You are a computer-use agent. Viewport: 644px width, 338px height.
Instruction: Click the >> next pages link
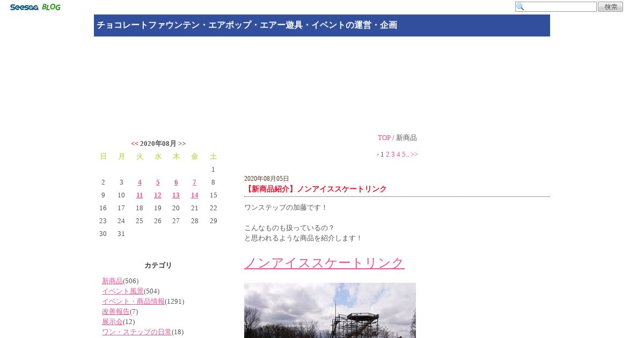(414, 155)
